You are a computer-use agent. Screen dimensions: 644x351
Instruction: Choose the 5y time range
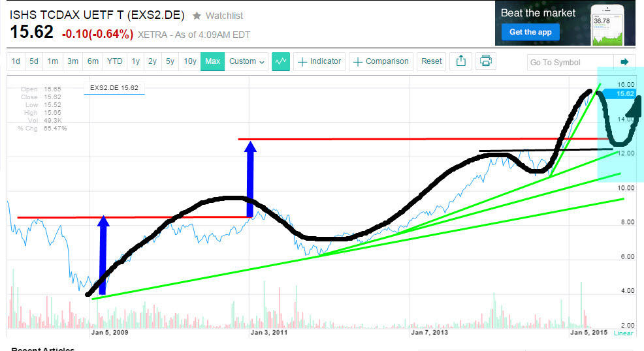(x=170, y=61)
